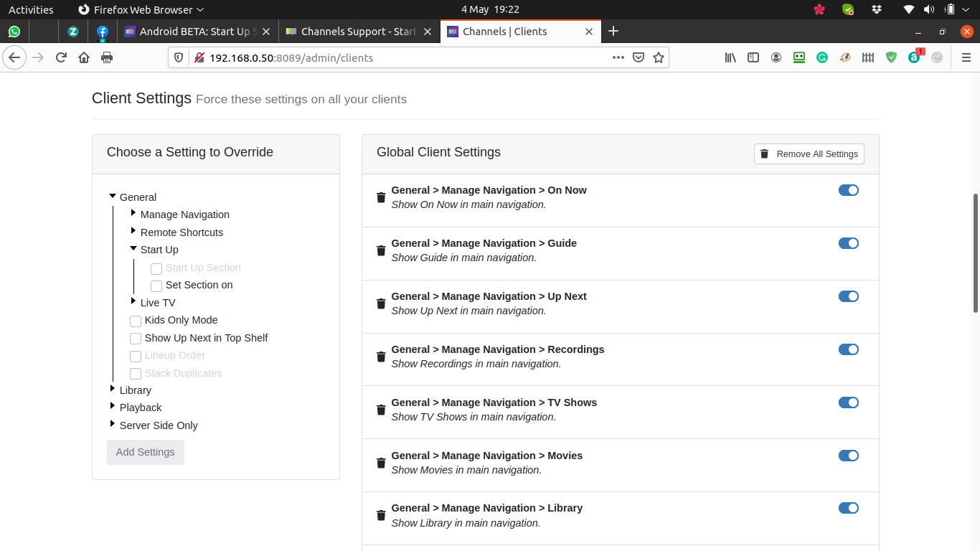This screenshot has width=980, height=551.
Task: Delete the Movies navigation setting
Action: tap(381, 463)
